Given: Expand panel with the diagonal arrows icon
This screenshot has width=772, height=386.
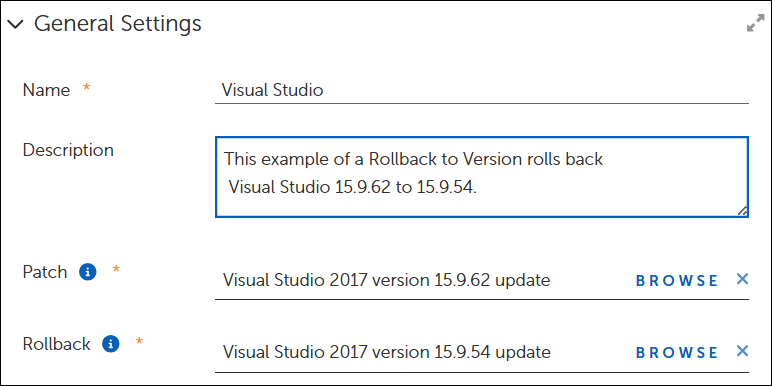Looking at the screenshot, I should [x=755, y=24].
